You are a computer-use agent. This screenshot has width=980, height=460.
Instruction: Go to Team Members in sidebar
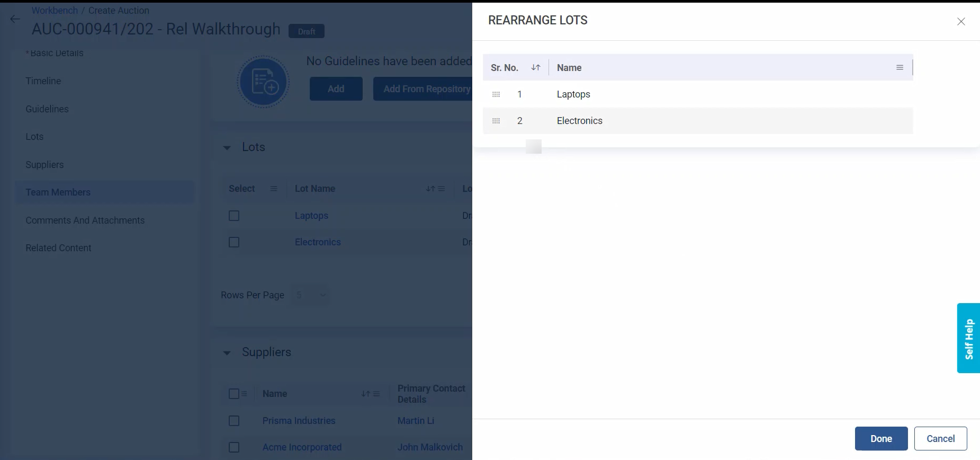pos(58,192)
